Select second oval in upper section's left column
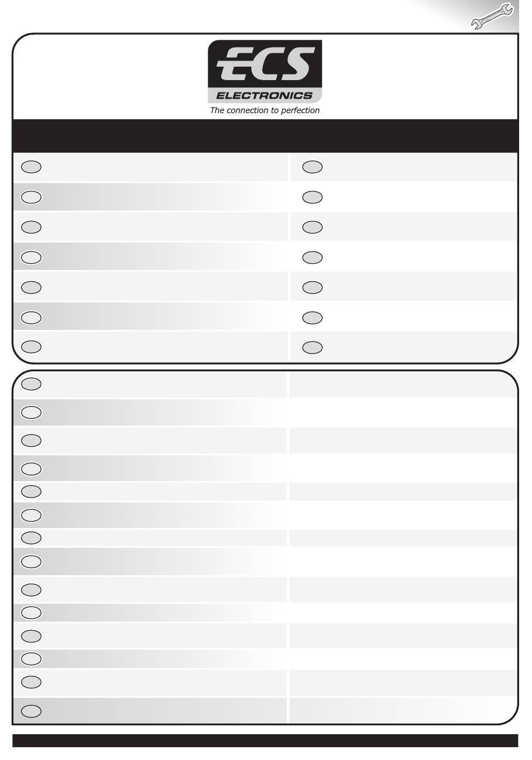 point(31,197)
